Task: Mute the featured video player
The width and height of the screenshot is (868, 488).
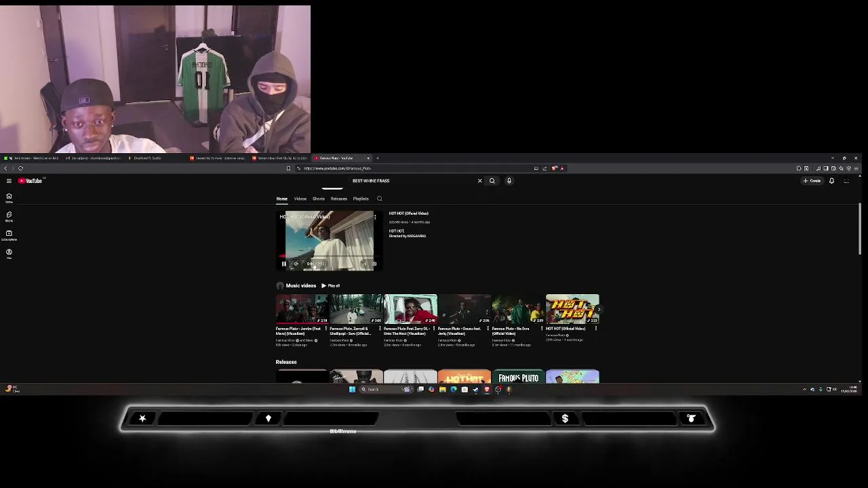Action: (x=296, y=264)
